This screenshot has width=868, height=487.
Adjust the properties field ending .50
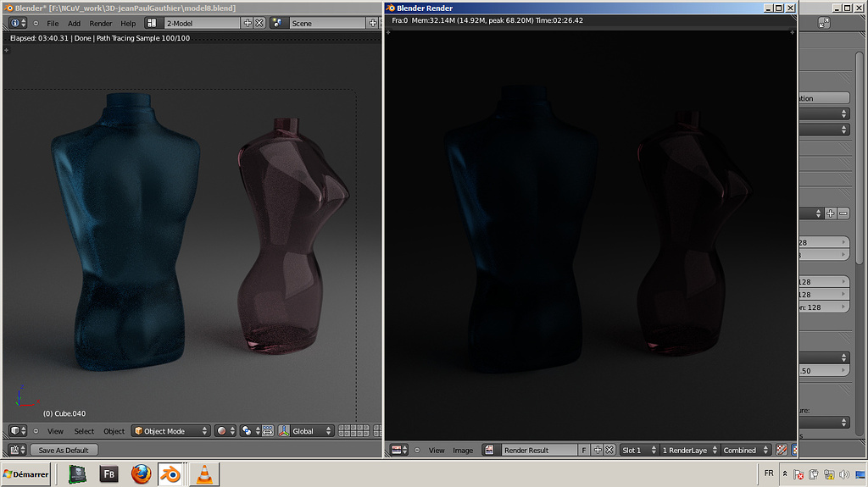tap(824, 371)
